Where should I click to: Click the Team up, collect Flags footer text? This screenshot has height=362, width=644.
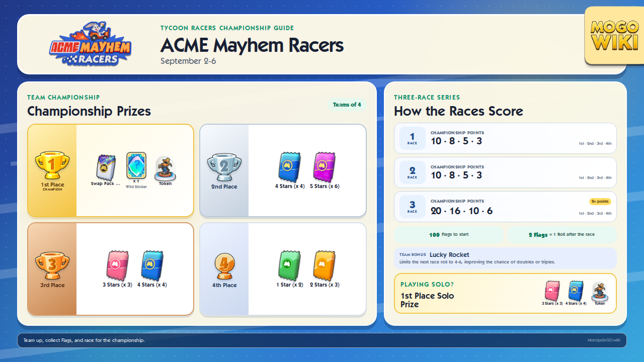pos(84,340)
